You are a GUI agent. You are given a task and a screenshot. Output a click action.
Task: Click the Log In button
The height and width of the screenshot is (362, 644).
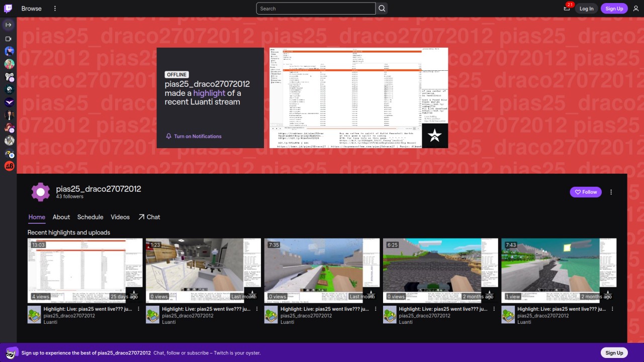[586, 9]
